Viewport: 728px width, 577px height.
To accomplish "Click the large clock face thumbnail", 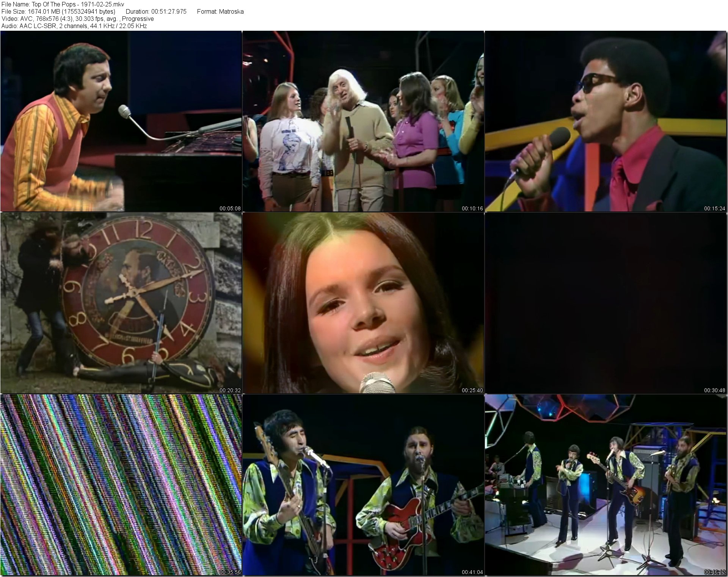I will click(121, 303).
